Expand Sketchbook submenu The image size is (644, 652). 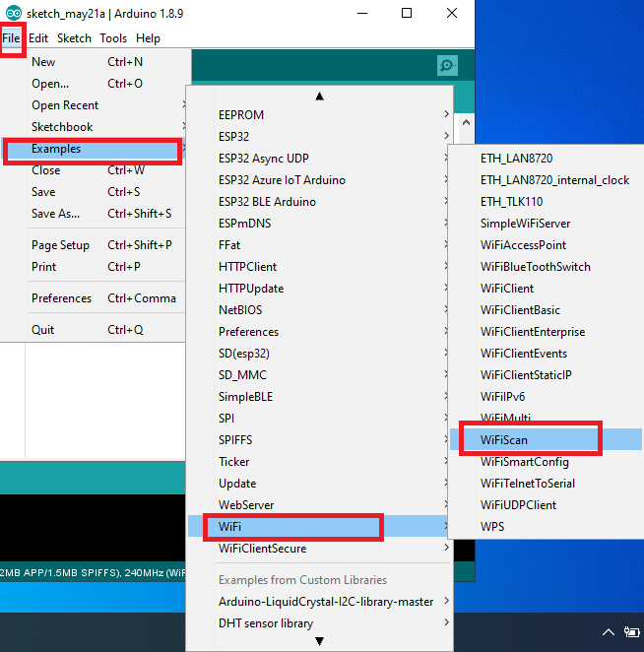pyautogui.click(x=94, y=127)
